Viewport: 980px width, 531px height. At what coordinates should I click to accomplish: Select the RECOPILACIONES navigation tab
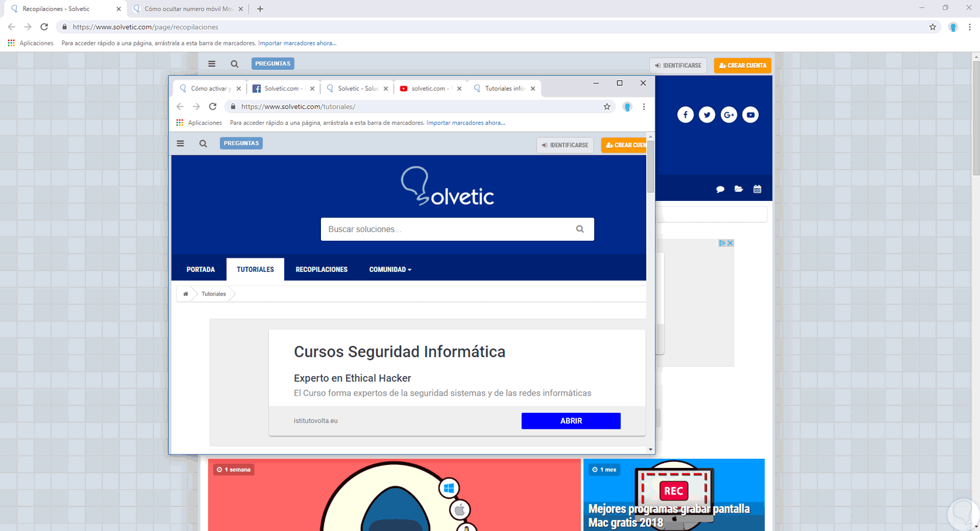[x=322, y=269]
